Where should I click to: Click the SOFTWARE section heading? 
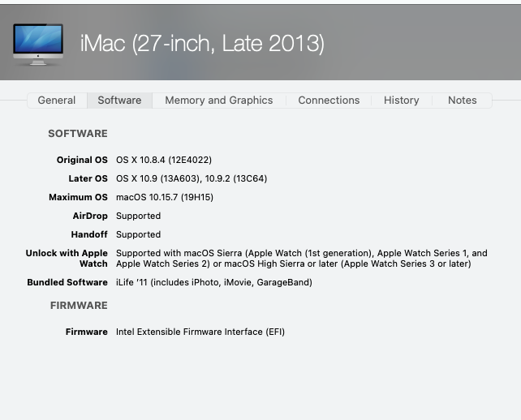tap(78, 134)
